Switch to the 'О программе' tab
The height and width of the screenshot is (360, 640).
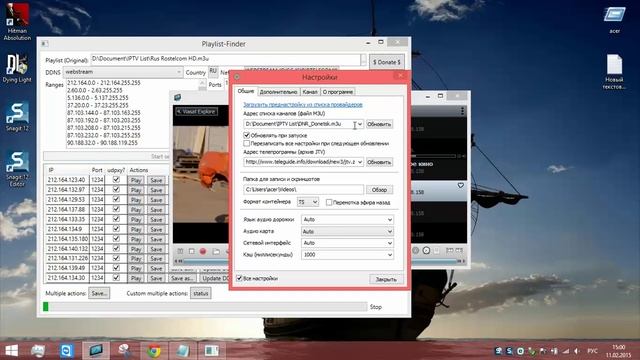click(x=338, y=92)
